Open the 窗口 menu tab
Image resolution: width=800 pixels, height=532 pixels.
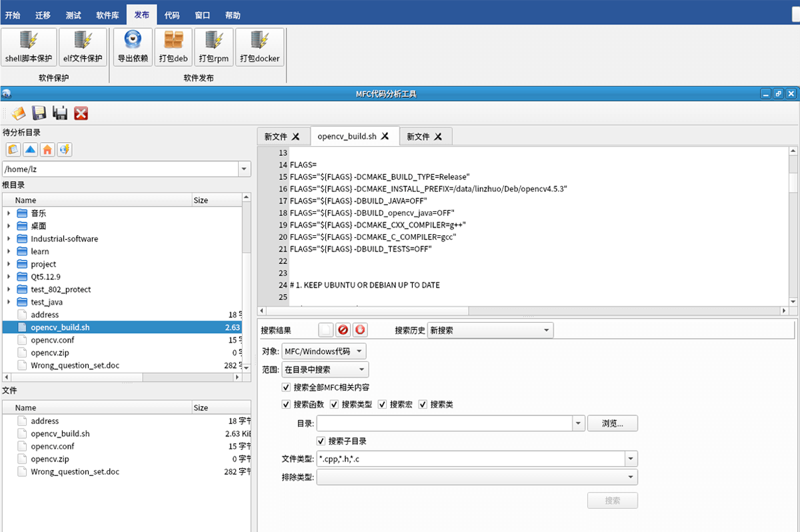(203, 15)
